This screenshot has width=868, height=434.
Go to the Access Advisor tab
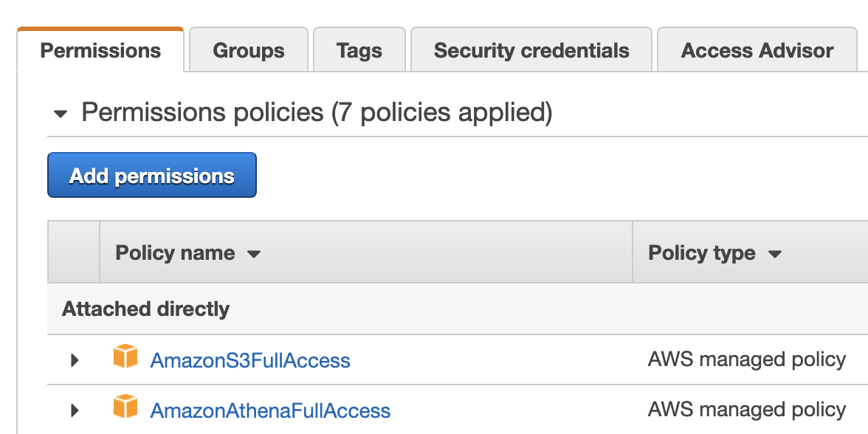tap(757, 50)
